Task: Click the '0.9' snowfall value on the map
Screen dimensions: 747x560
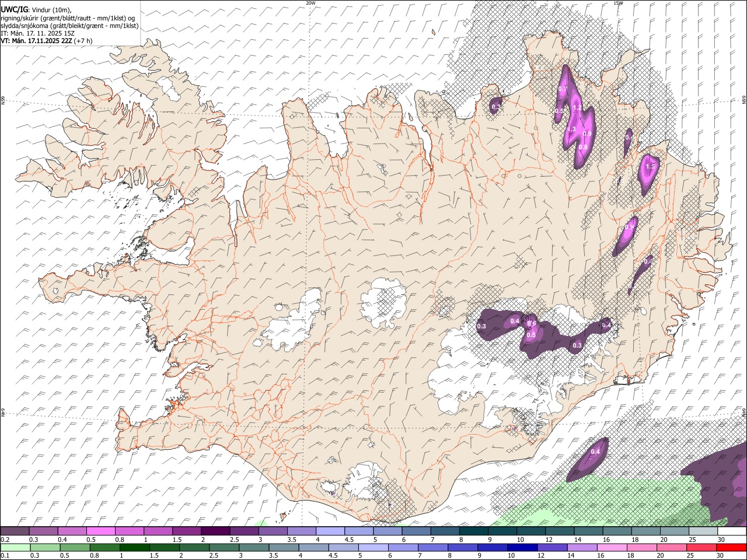Action: pyautogui.click(x=587, y=134)
